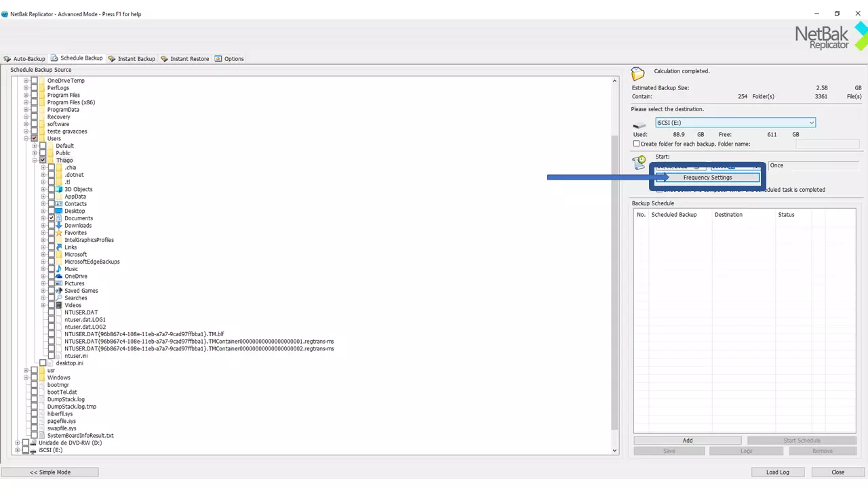The image size is (868, 488).
Task: Switch to Simple Mode
Action: (x=50, y=472)
